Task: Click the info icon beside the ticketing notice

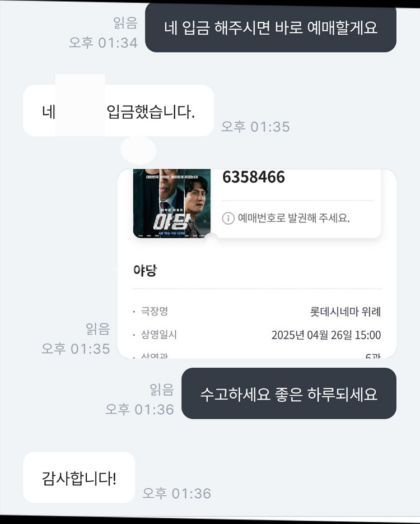Action: (228, 218)
